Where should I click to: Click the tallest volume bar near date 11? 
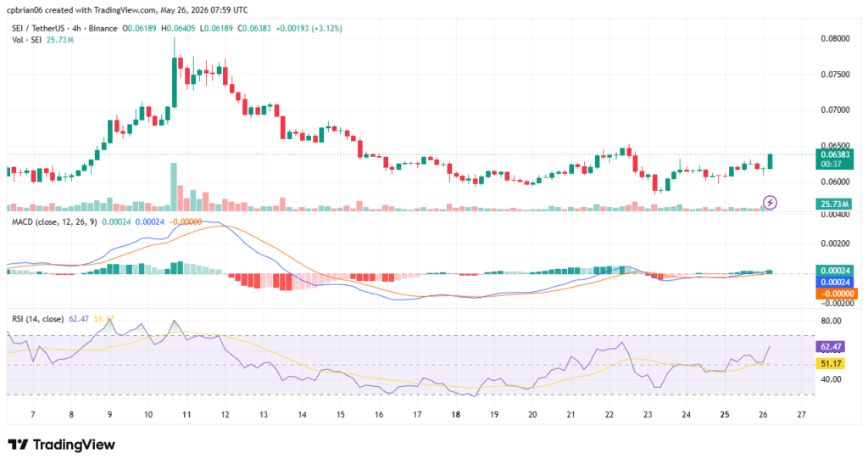pos(174,187)
